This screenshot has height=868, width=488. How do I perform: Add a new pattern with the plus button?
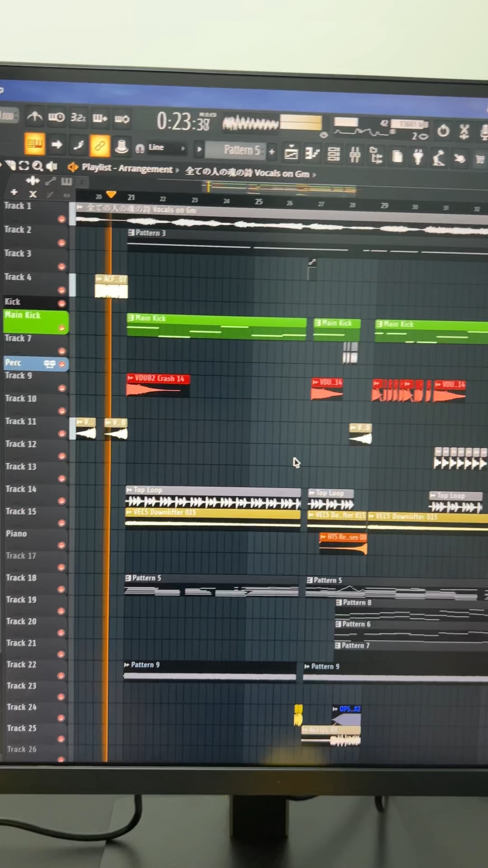(x=272, y=151)
